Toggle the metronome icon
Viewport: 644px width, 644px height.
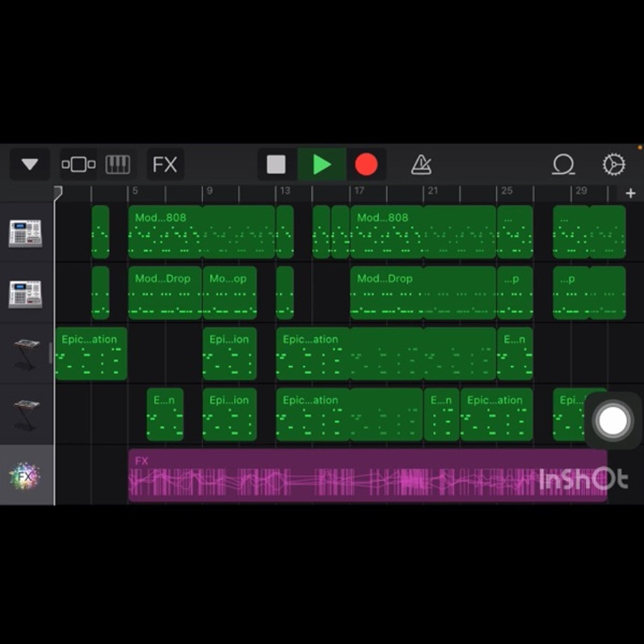point(421,164)
